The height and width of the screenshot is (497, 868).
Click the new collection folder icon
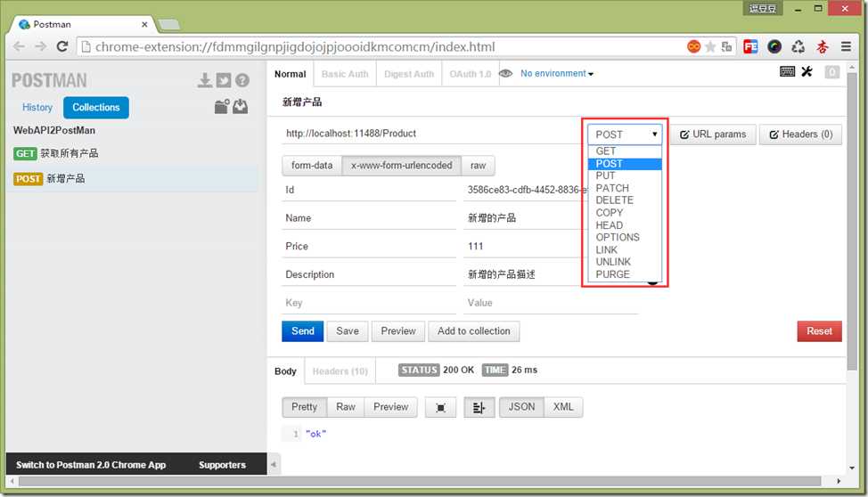(222, 106)
